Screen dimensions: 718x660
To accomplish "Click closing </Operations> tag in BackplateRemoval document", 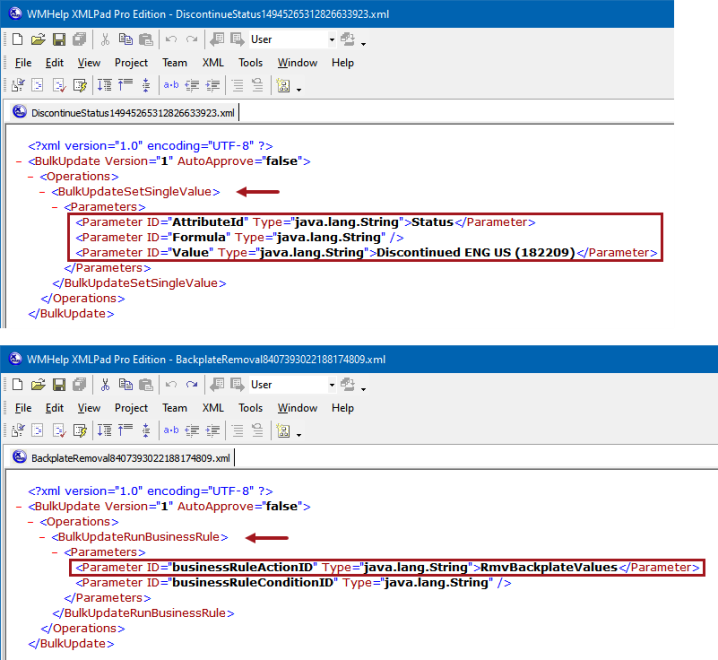I will pyautogui.click(x=82, y=628).
